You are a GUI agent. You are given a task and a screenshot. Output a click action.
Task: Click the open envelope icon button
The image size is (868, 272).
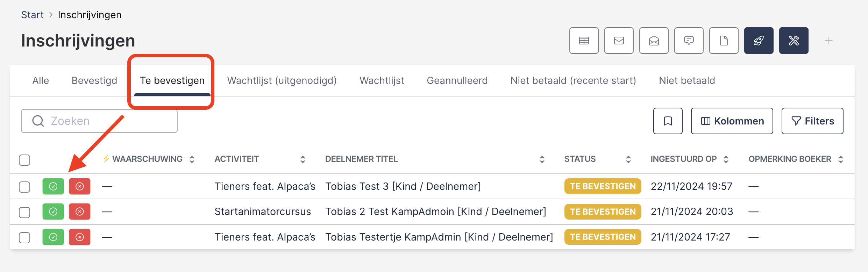click(x=654, y=41)
